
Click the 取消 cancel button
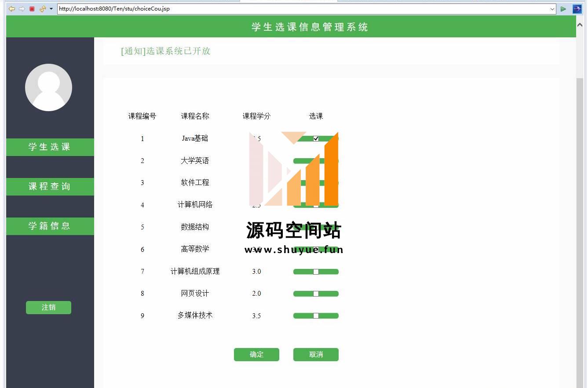point(316,355)
